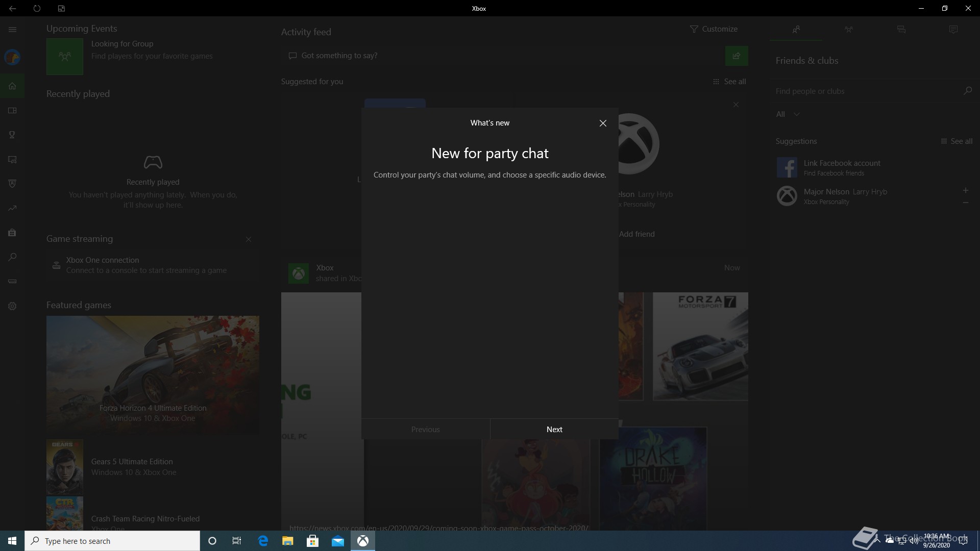Open Gears 5 Ultimate Edition entry
980x551 pixels.
click(x=153, y=467)
